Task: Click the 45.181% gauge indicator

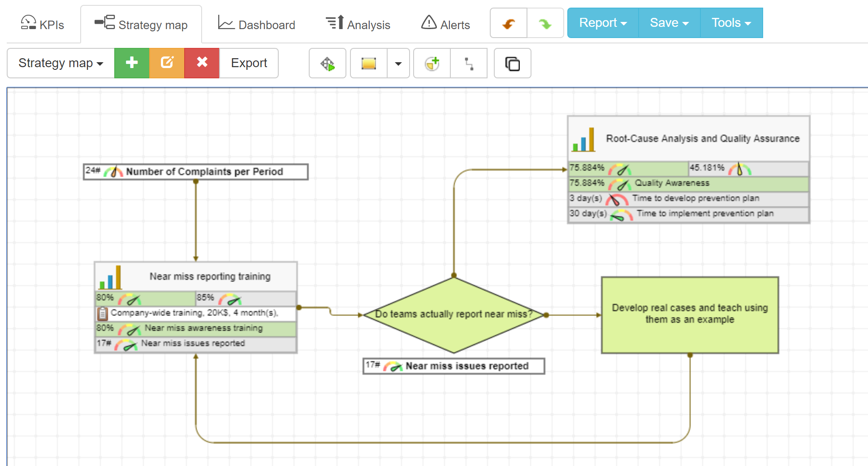Action: [x=739, y=169]
